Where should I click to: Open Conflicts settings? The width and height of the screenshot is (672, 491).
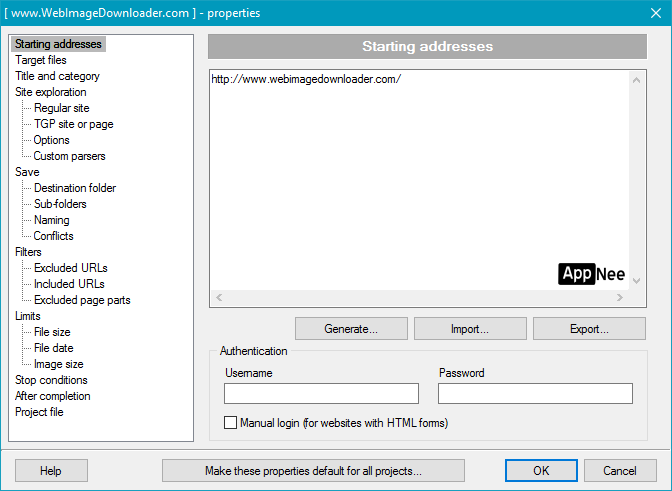point(53,236)
